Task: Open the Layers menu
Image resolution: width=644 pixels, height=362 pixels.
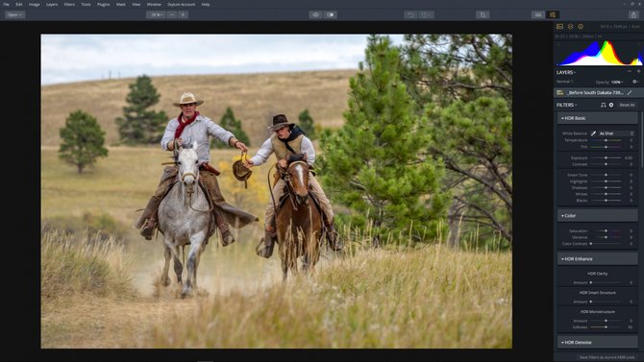Action: click(x=52, y=5)
